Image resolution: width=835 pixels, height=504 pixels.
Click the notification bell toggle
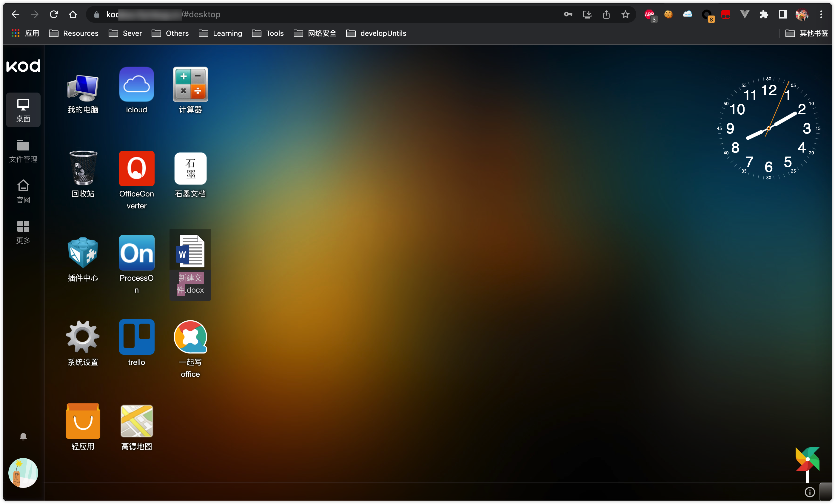23,437
